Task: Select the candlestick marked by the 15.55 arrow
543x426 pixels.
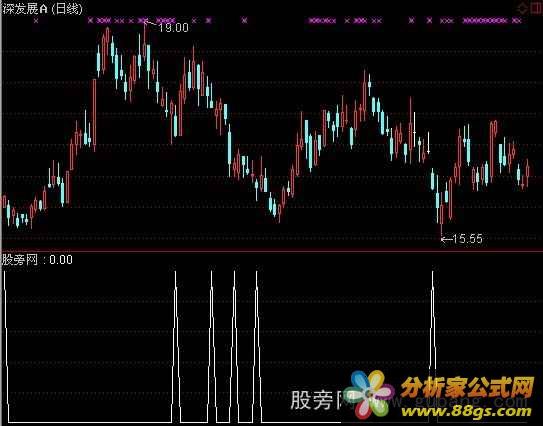Action: point(442,215)
